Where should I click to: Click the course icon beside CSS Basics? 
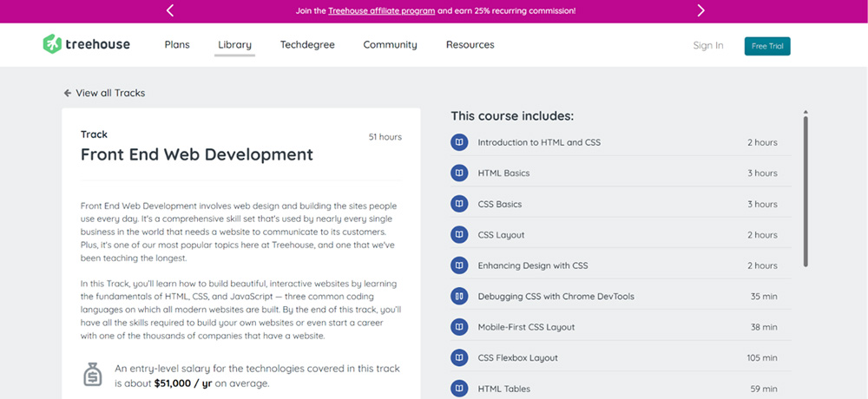[459, 204]
